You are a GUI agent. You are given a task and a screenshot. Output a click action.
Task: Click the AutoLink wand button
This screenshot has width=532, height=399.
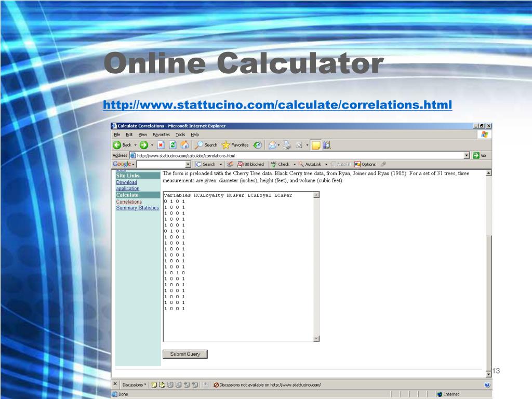pyautogui.click(x=310, y=164)
